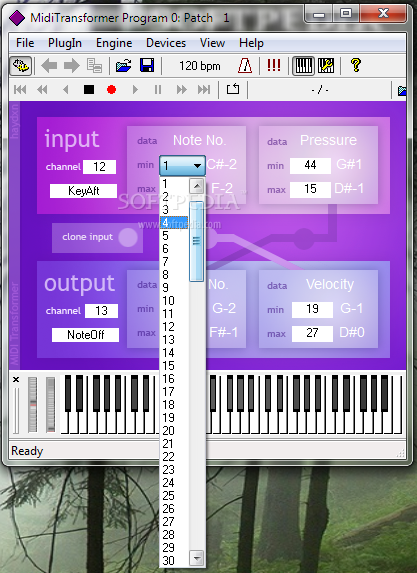Image resolution: width=417 pixels, height=573 pixels.
Task: Click the program list icon
Action: point(94,66)
